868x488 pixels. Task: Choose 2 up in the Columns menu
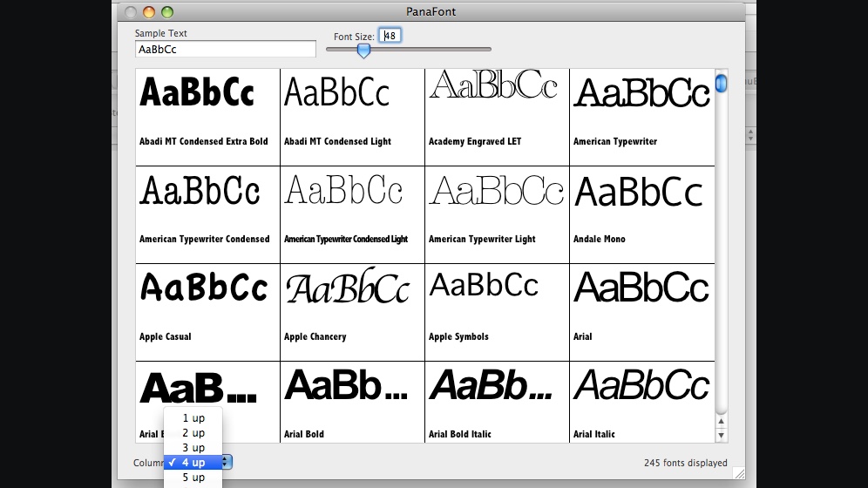193,433
